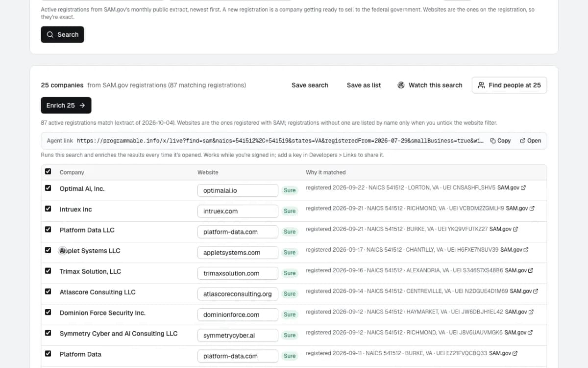Uncheck the Trimax Solution, LLC row
This screenshot has width=588, height=368.
click(48, 270)
